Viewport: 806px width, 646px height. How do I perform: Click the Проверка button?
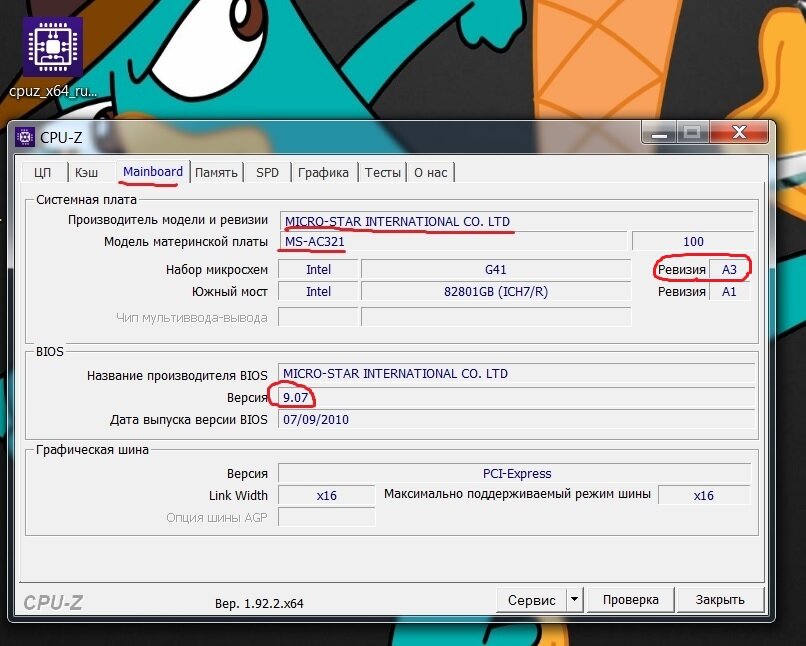click(x=630, y=600)
